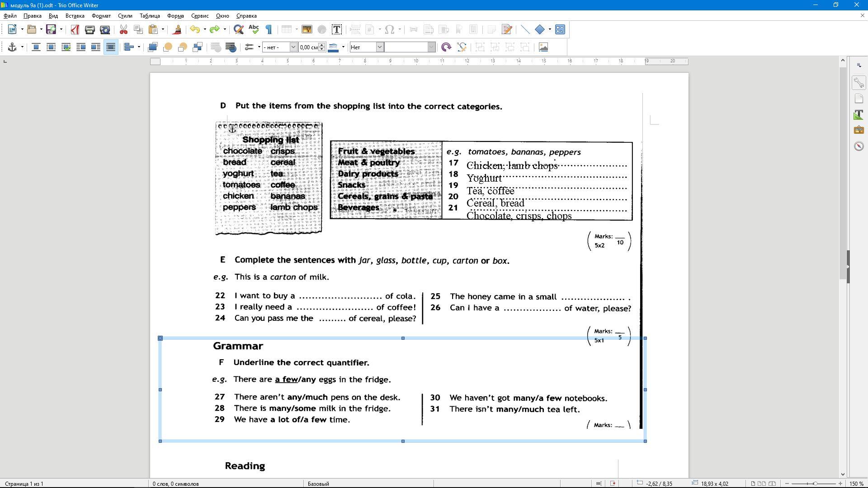Toggle the wrap Through option
This screenshot has height=488, width=868.
point(111,47)
